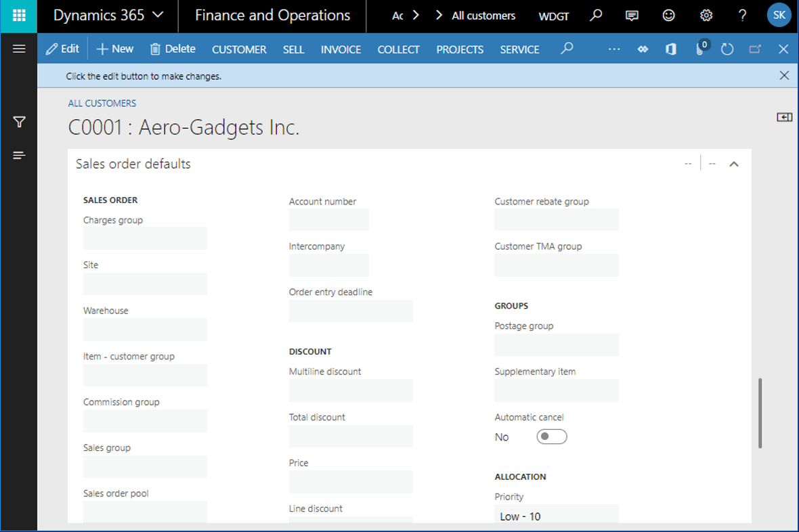Click the vertical scrollbar thumb
This screenshot has width=799, height=532.
pos(760,413)
